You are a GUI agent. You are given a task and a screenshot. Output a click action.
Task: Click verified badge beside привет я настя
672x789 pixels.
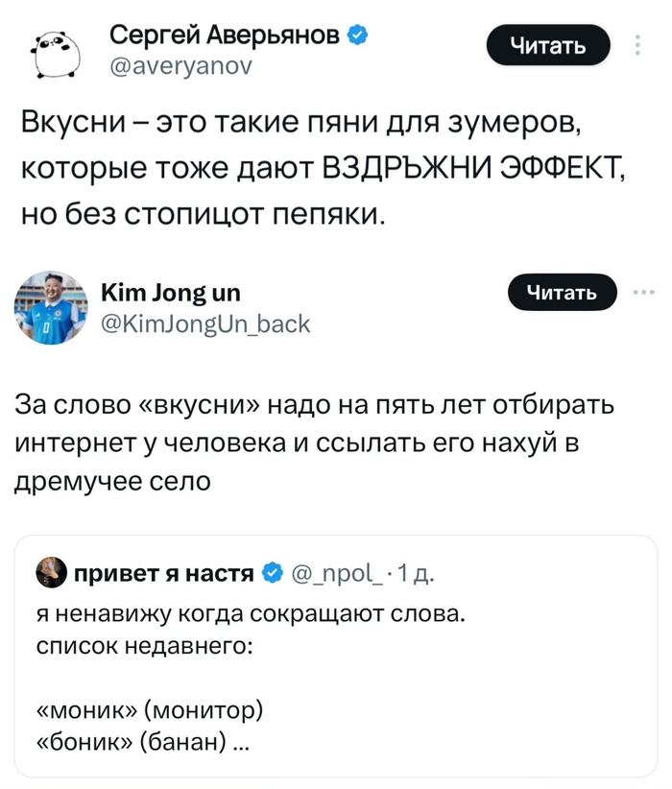(x=272, y=574)
